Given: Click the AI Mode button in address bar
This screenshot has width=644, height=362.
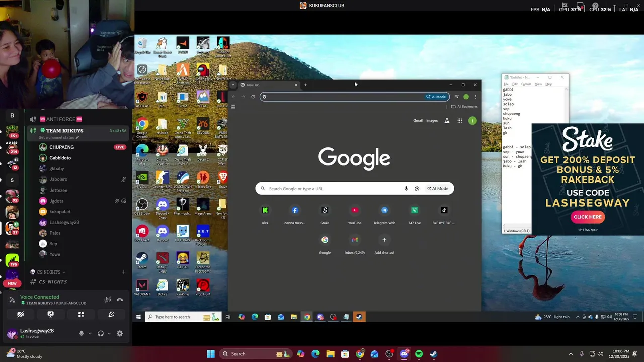Looking at the screenshot, I should coord(436,97).
